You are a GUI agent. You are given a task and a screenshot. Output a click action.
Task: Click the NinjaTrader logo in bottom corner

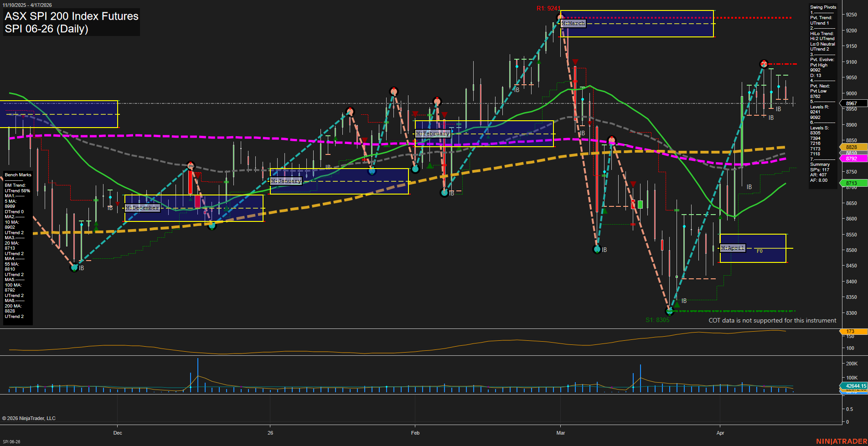[x=842, y=441]
